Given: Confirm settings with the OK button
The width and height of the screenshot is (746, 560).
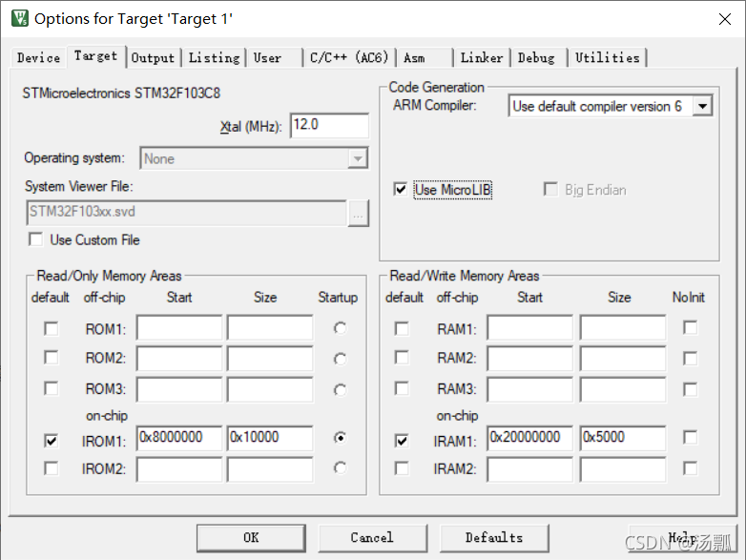Looking at the screenshot, I should [x=251, y=538].
